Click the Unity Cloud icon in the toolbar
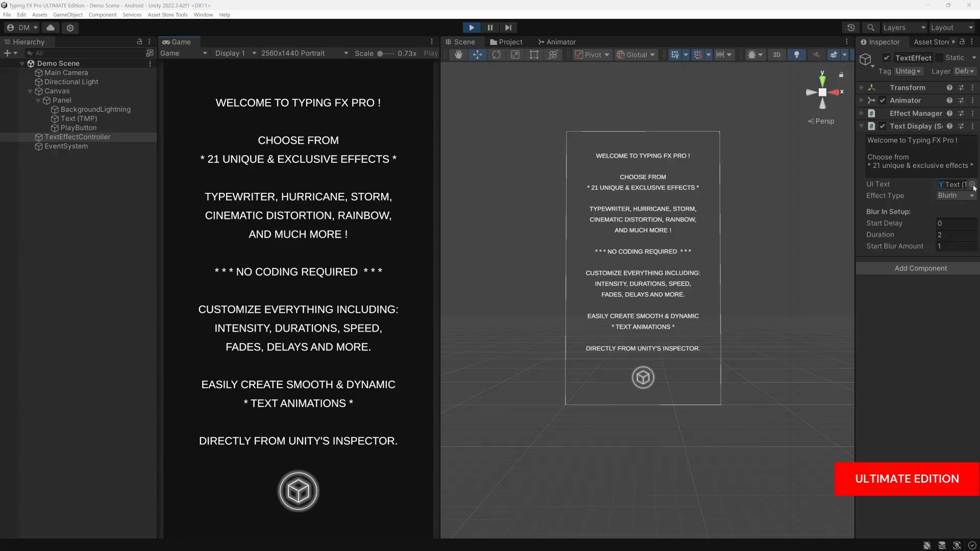This screenshot has width=980, height=551. [x=51, y=28]
